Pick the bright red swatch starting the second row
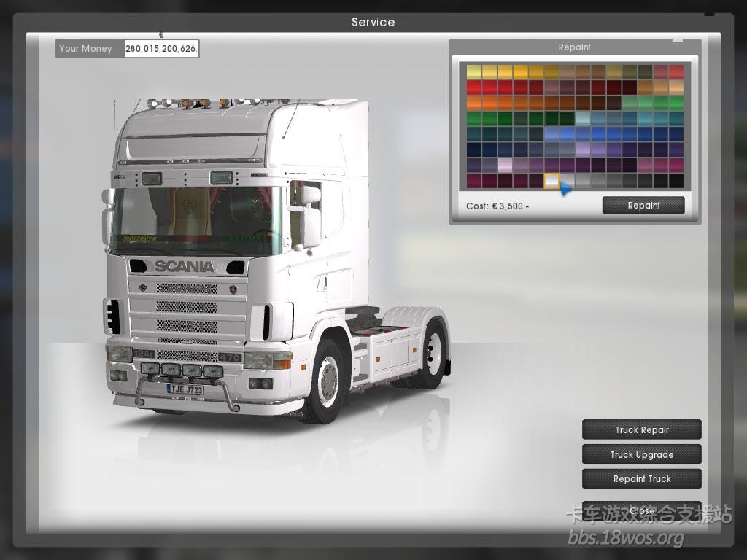 tap(474, 87)
